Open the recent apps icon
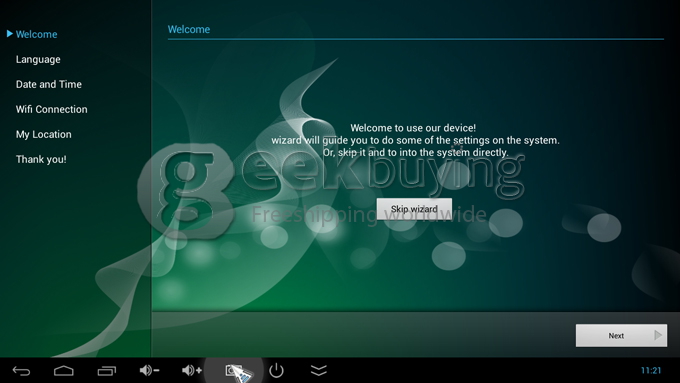The image size is (680, 383). coord(106,371)
